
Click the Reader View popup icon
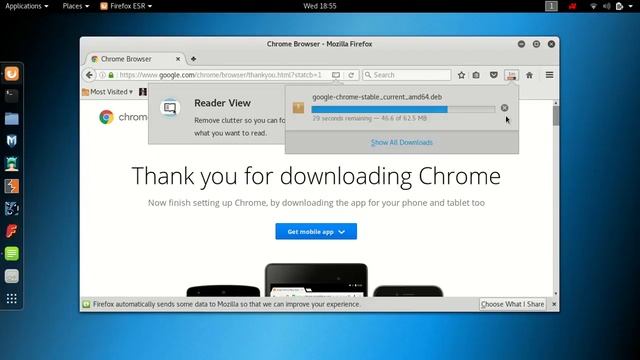(x=170, y=108)
